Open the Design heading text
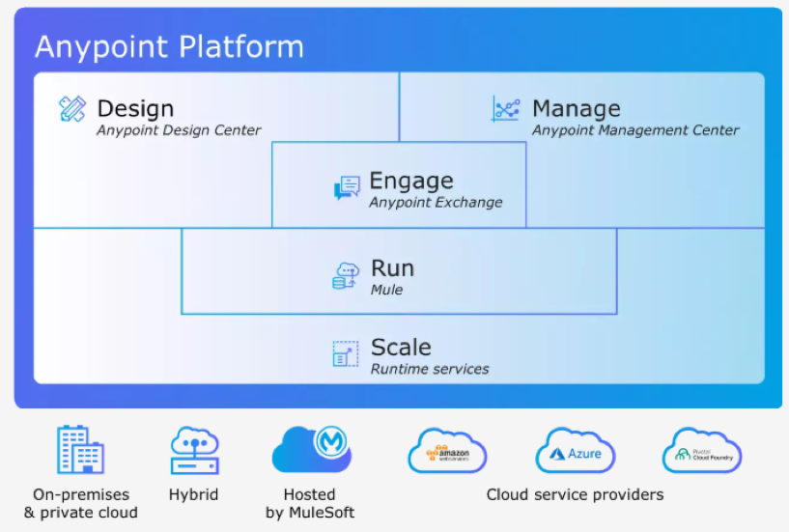 (135, 108)
